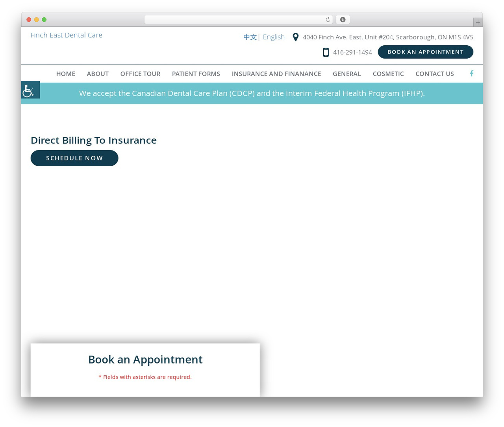The width and height of the screenshot is (504, 427).
Task: Select Patient Forms in navigation
Action: (196, 74)
